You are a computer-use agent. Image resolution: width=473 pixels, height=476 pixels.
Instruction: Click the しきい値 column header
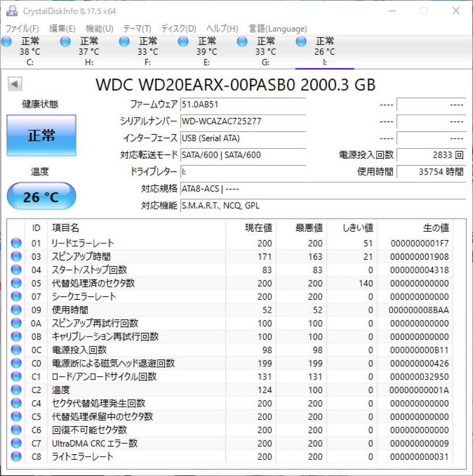pos(358,228)
